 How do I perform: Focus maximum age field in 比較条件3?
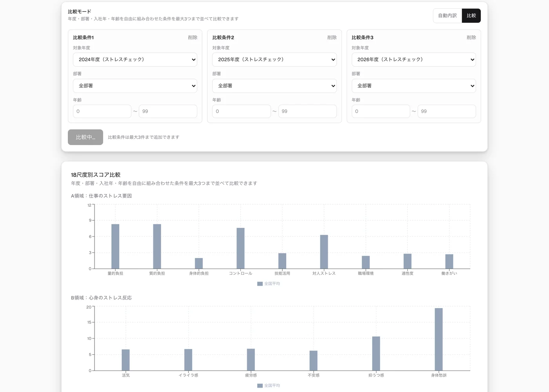447,111
